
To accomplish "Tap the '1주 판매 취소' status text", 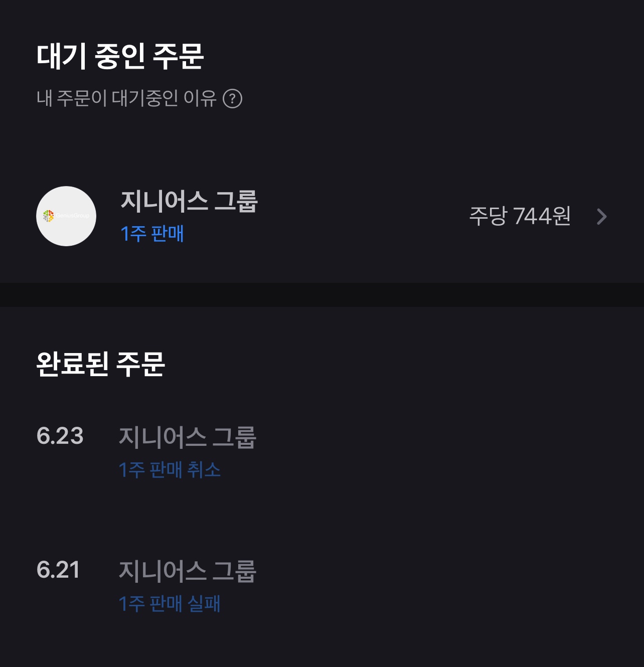I will pyautogui.click(x=170, y=470).
